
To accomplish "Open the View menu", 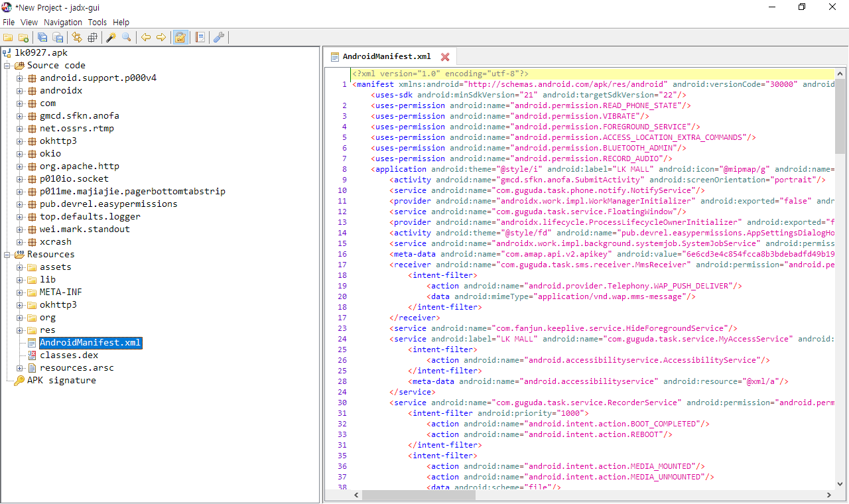I will click(29, 23).
